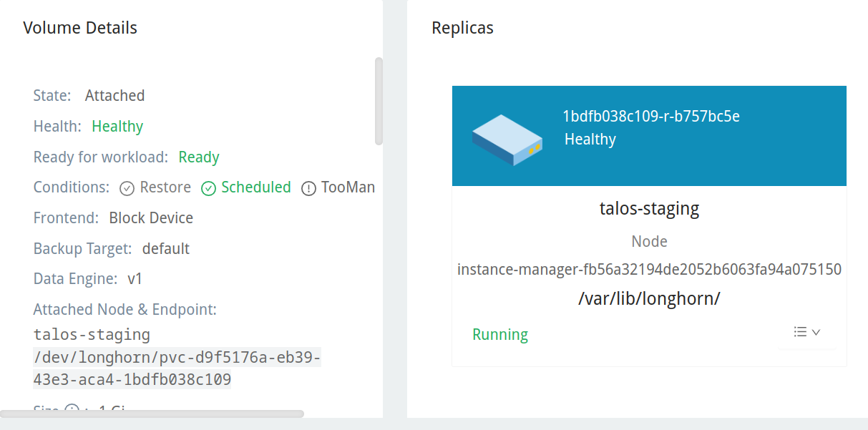Click the talos-staging node name in replica card
This screenshot has height=430, width=868.
click(x=649, y=209)
